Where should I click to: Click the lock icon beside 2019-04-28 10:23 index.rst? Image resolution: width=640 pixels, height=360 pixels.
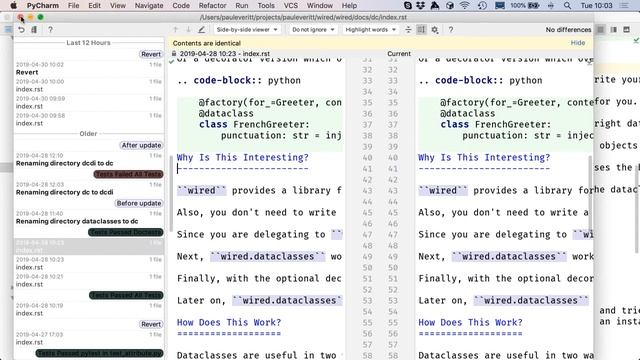174,53
